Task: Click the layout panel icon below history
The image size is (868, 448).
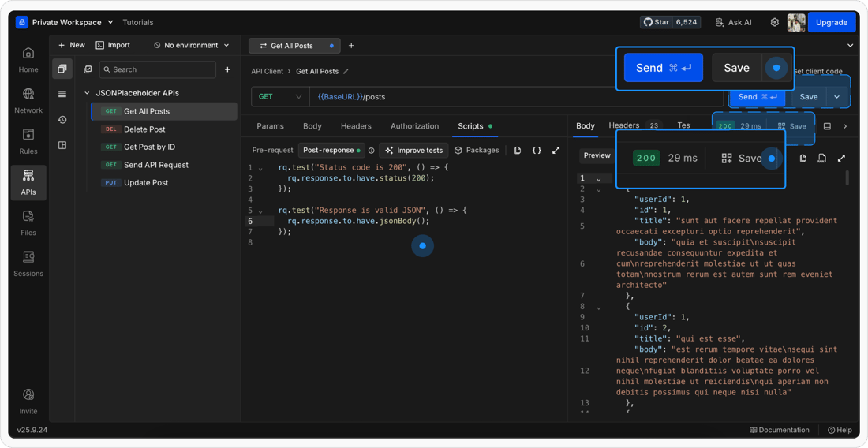Action: point(62,145)
